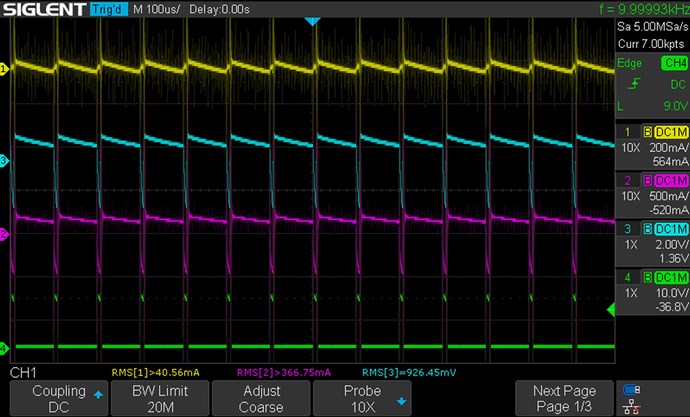Click the RMS[2]>366.75mA measurement
Image resolution: width=690 pixels, height=417 pixels.
pos(284,373)
